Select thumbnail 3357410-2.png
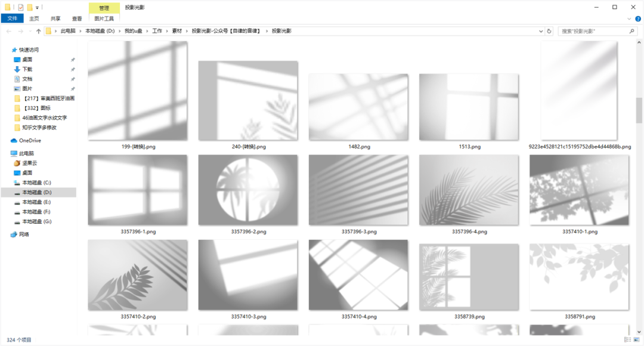This screenshot has width=644, height=346. (x=138, y=275)
